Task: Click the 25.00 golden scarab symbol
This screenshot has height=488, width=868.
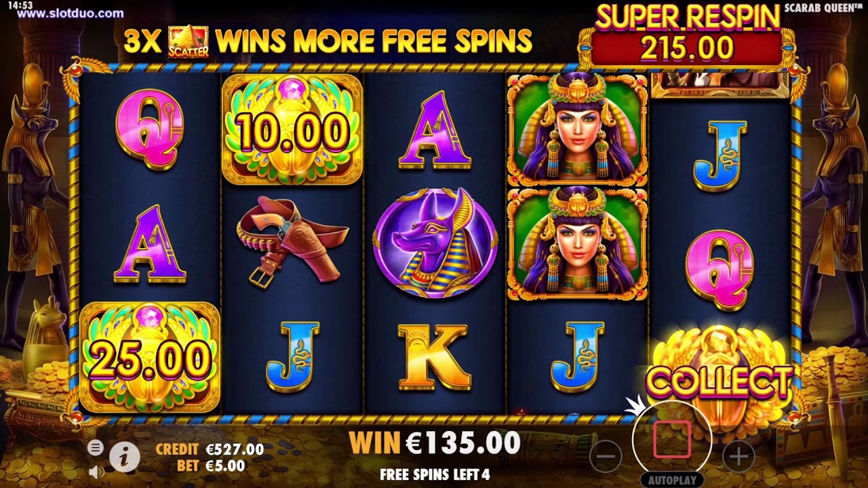Action: pyautogui.click(x=150, y=357)
